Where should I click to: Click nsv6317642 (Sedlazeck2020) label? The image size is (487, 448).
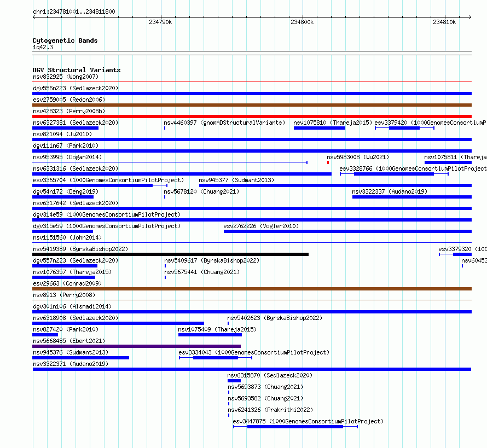[x=76, y=203]
